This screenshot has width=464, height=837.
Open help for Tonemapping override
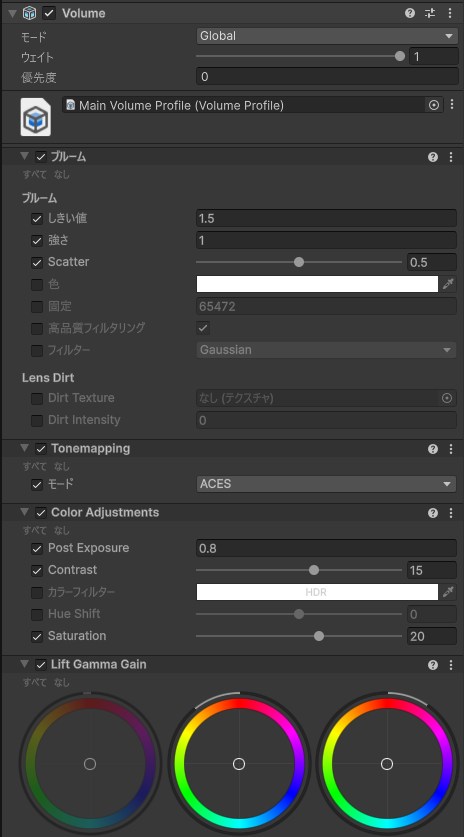[433, 449]
